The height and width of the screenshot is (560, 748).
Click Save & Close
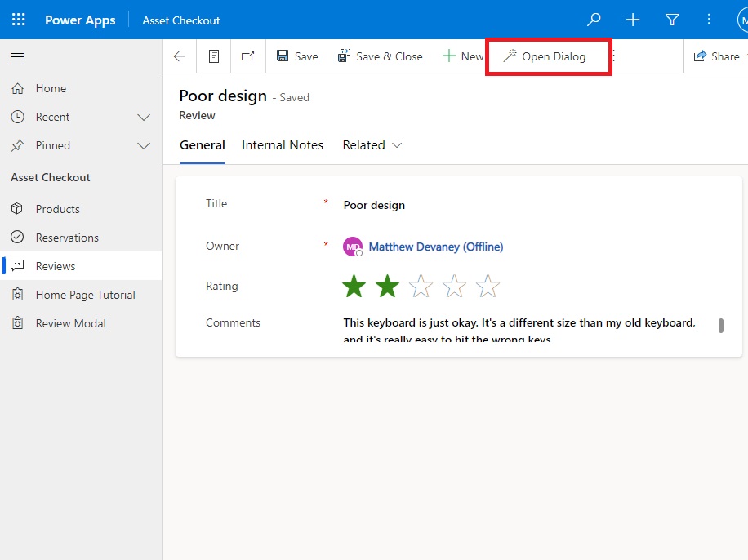[381, 56]
